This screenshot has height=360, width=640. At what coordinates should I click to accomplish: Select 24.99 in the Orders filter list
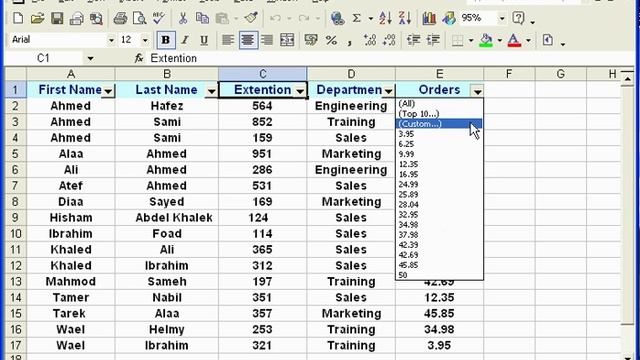click(x=439, y=184)
